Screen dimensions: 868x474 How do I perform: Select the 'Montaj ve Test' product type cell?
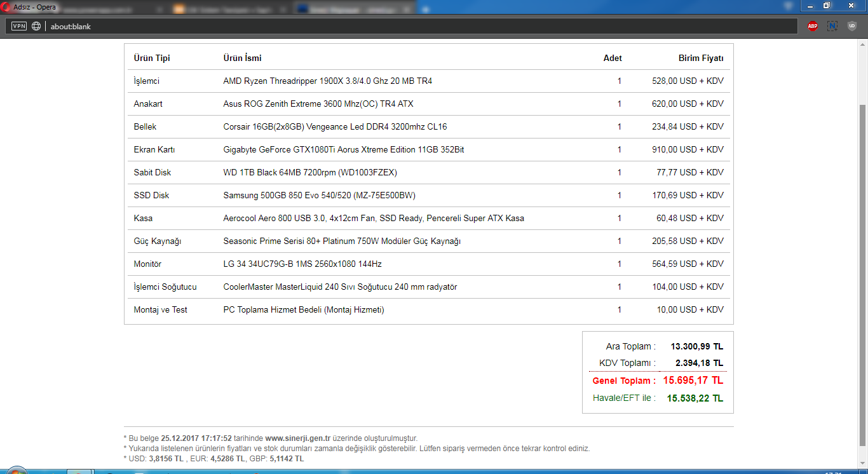160,309
